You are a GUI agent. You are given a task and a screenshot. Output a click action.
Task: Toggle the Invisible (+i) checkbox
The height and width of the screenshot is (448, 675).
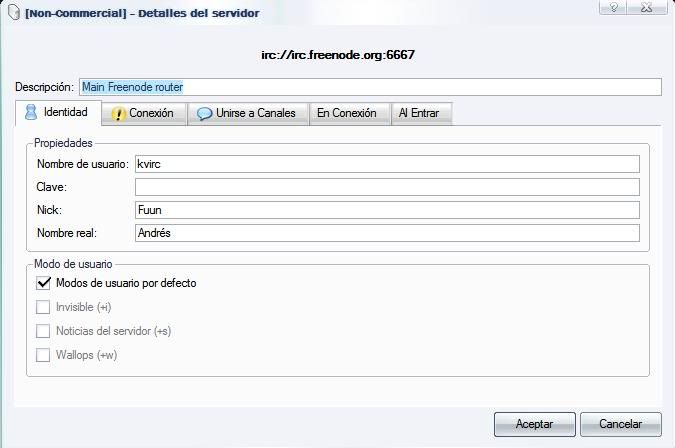click(43, 307)
